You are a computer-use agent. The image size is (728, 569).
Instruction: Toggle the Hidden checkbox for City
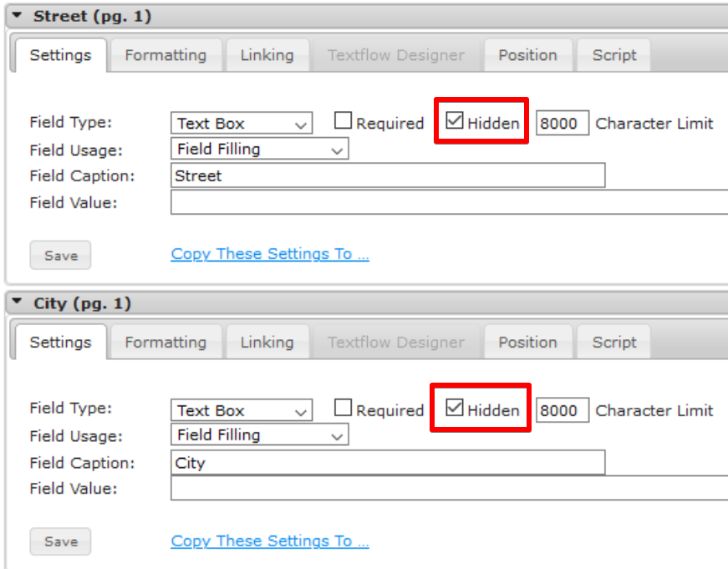454,408
